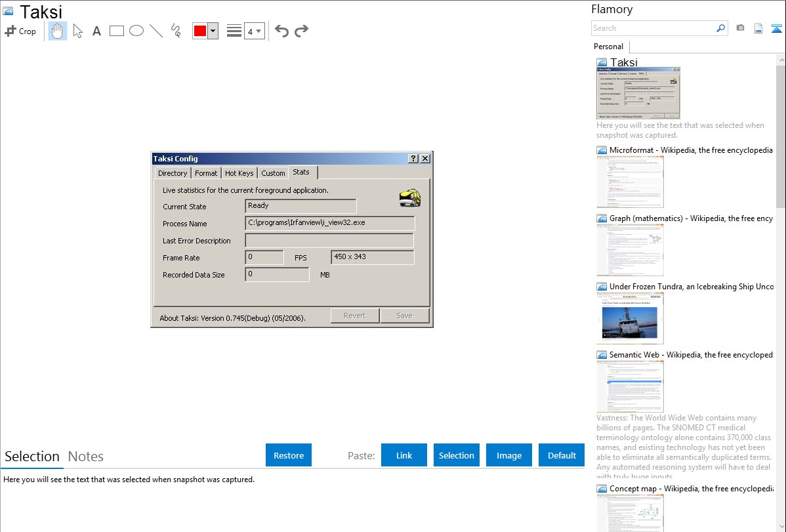
Task: Choose the arrow pointer tool
Action: coord(77,31)
